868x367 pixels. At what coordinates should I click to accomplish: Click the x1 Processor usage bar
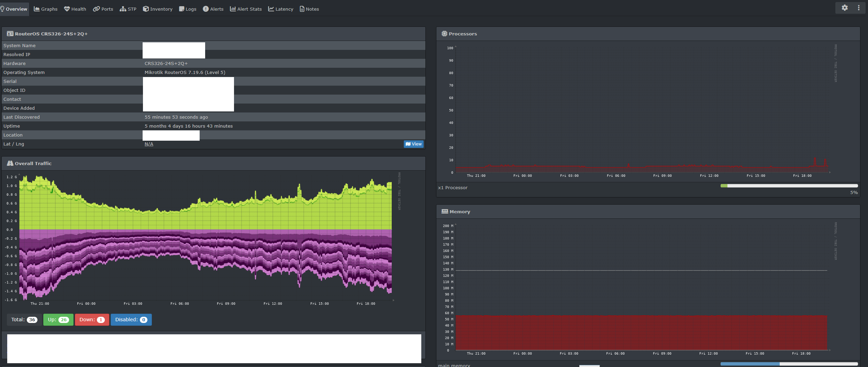[789, 186]
